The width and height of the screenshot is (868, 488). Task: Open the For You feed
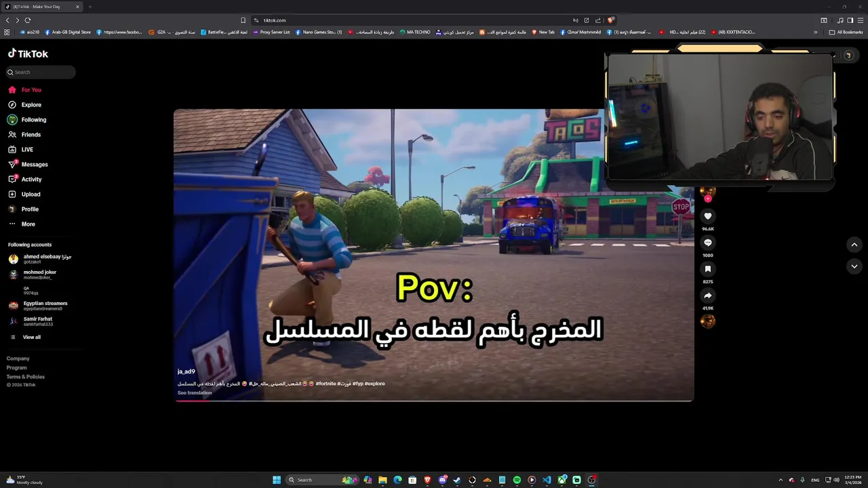pos(31,89)
